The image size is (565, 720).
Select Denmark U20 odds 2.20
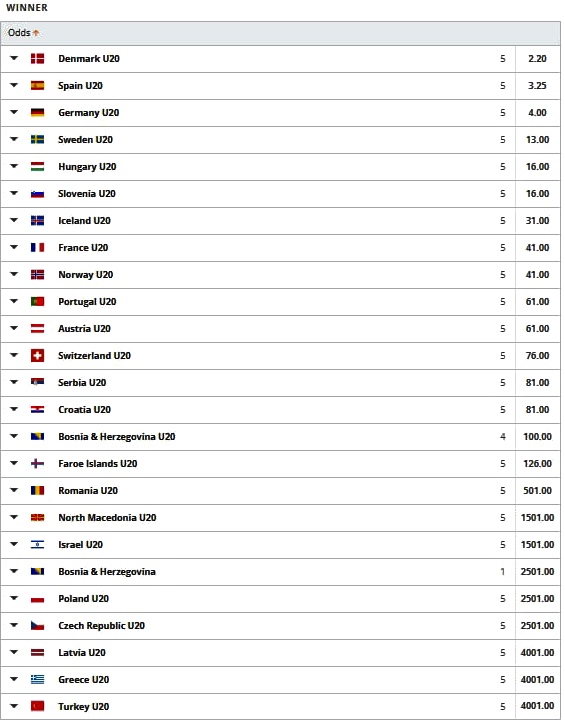[537, 59]
